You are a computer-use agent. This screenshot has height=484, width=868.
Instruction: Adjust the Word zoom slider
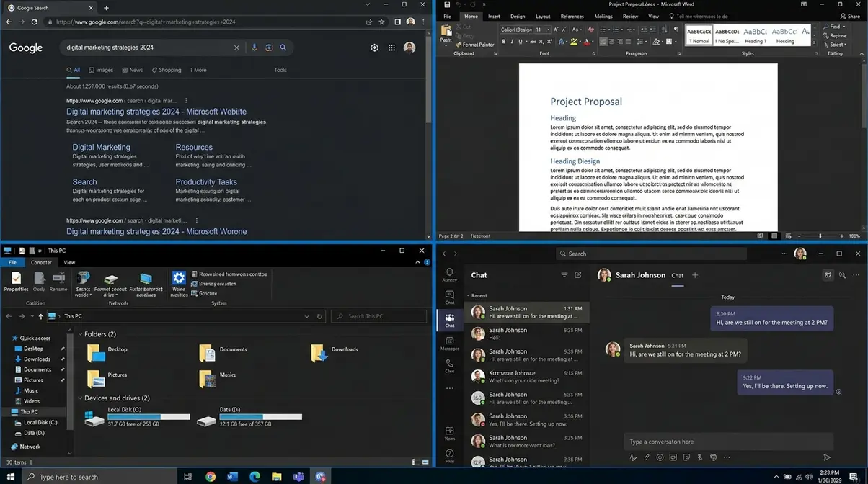click(820, 236)
